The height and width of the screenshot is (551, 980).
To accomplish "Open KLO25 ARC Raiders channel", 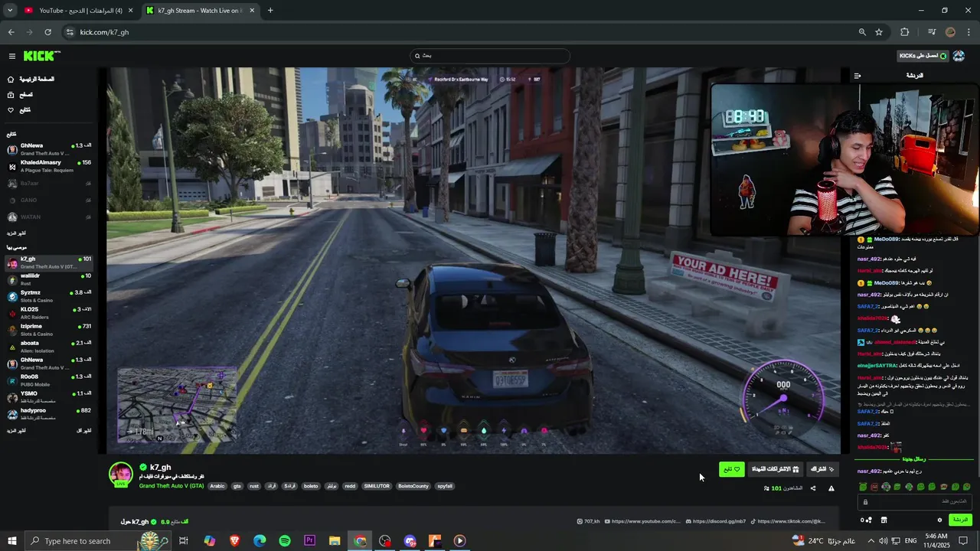I will (49, 312).
